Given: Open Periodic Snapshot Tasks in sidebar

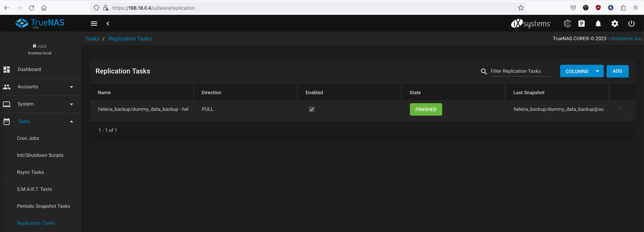Looking at the screenshot, I should (43, 206).
